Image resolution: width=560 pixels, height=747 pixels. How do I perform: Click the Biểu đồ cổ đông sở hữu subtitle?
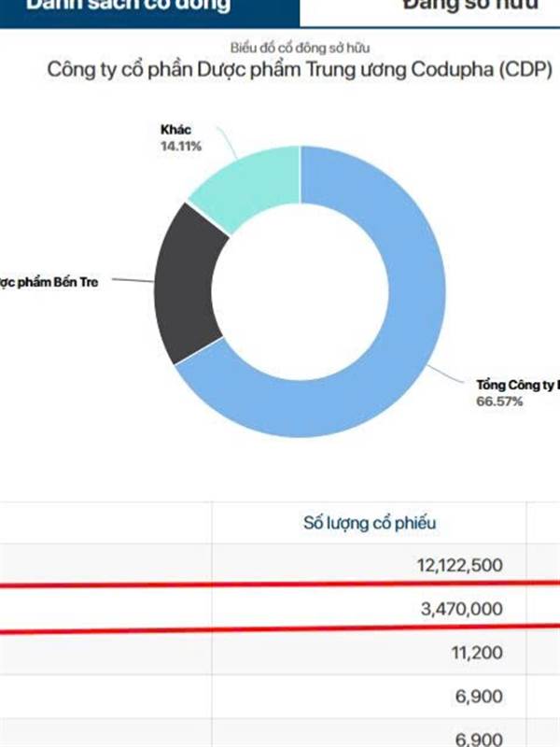pyautogui.click(x=299, y=47)
